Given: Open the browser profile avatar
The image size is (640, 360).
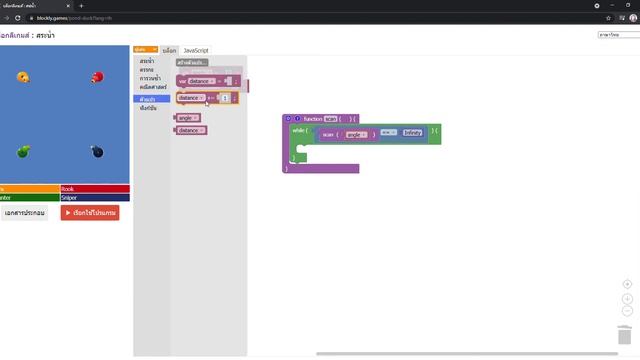Looking at the screenshot, I should point(633,18).
